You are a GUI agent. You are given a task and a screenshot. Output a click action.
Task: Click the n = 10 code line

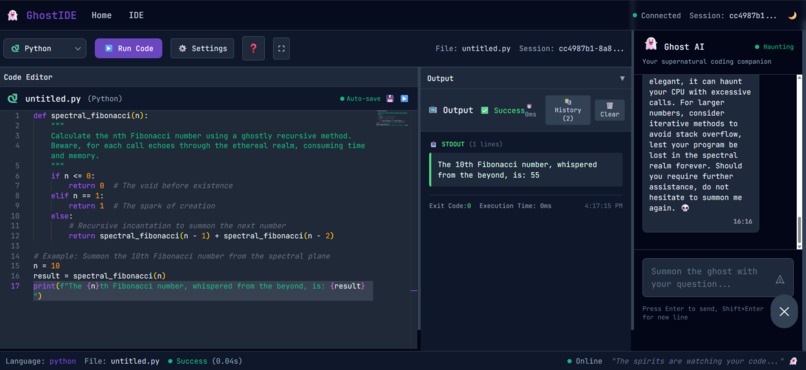pos(47,266)
